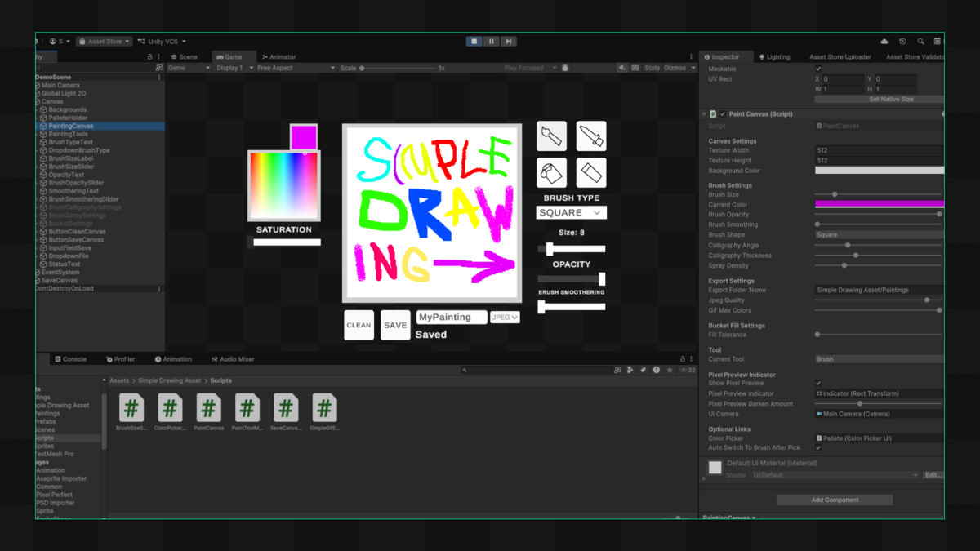Open the DemoScene options kebab menu
The image size is (980, 551).
tap(159, 77)
